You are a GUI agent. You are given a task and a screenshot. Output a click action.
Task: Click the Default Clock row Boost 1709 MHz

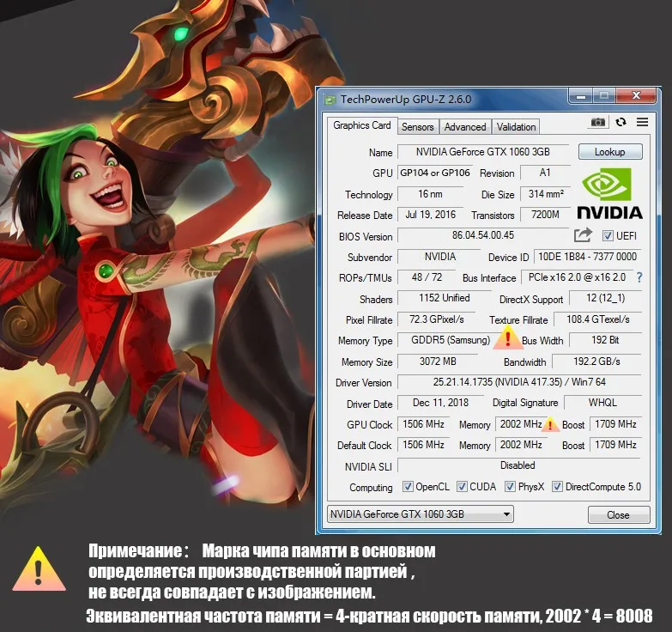tap(615, 445)
